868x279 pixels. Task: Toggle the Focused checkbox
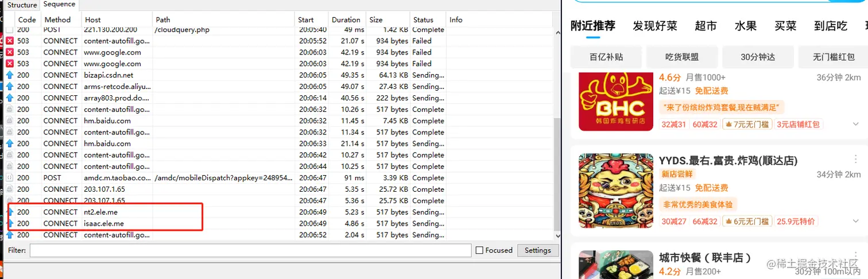pyautogui.click(x=479, y=250)
